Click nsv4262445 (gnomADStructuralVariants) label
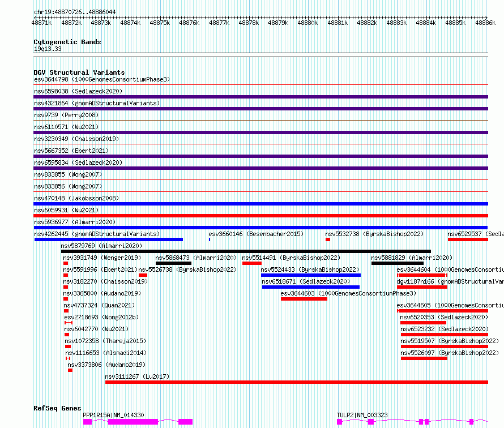Viewport: 504px width, 428px height. [97, 234]
